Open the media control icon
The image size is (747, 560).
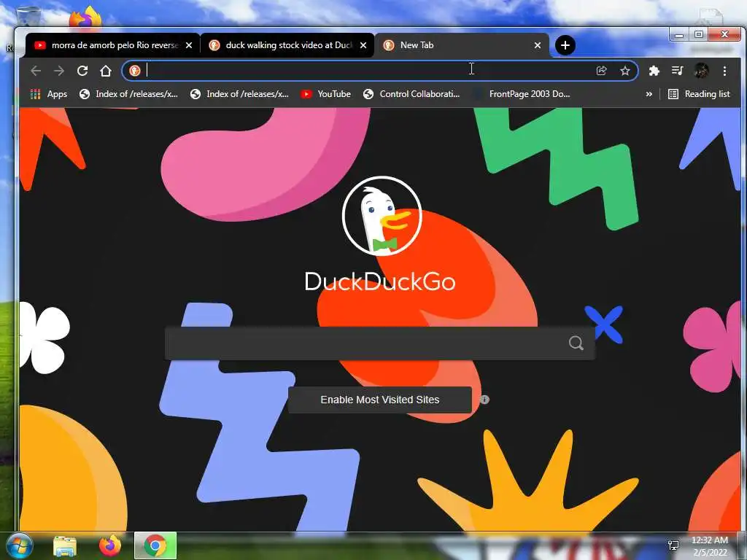[x=678, y=71]
